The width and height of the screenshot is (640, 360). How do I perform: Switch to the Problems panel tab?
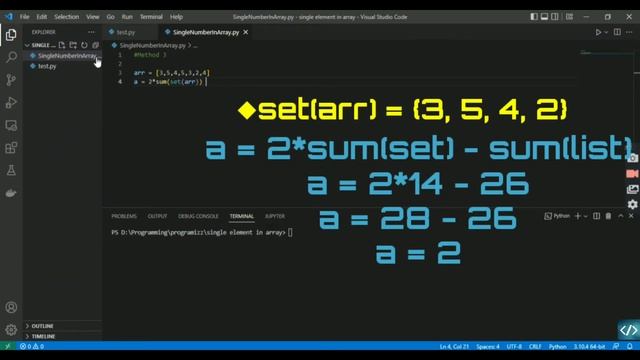tap(124, 216)
